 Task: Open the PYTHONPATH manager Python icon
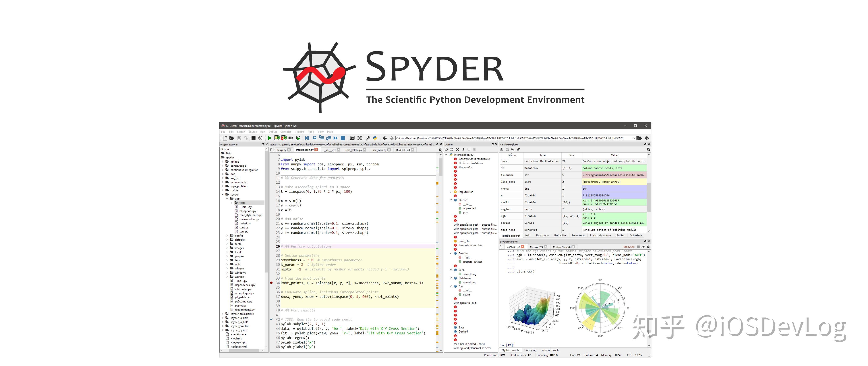tap(375, 138)
